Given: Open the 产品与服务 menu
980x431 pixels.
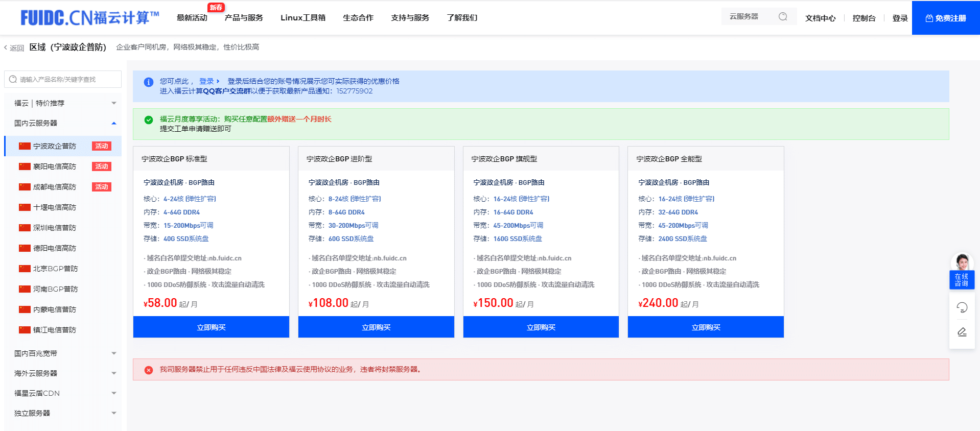Looking at the screenshot, I should tap(244, 18).
